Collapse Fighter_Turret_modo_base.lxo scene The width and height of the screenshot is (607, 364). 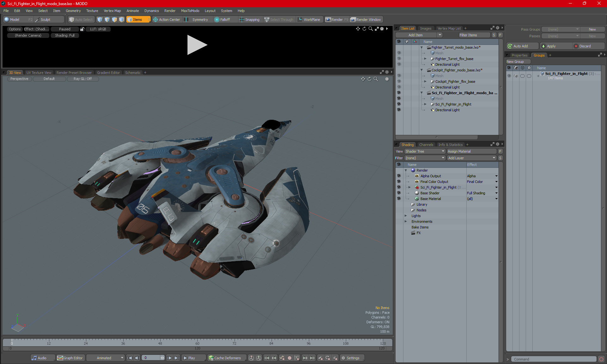point(421,47)
